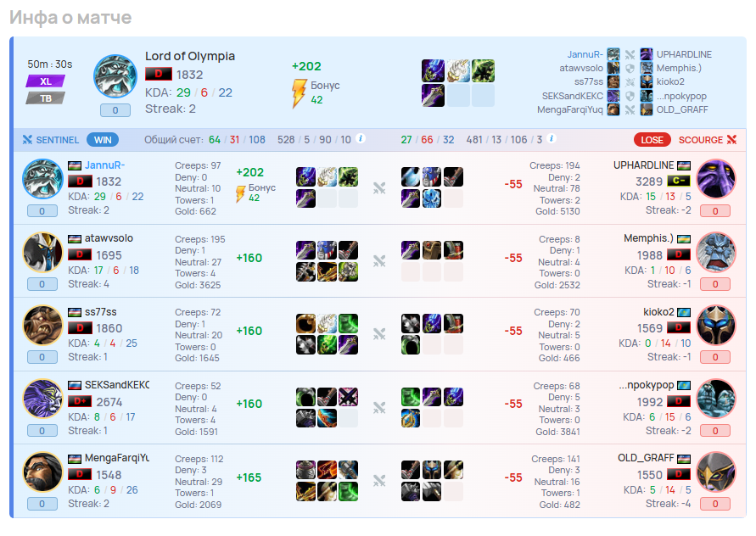Click crossed swords icon in atawvsolo row
The image size is (756, 536).
coord(379,261)
